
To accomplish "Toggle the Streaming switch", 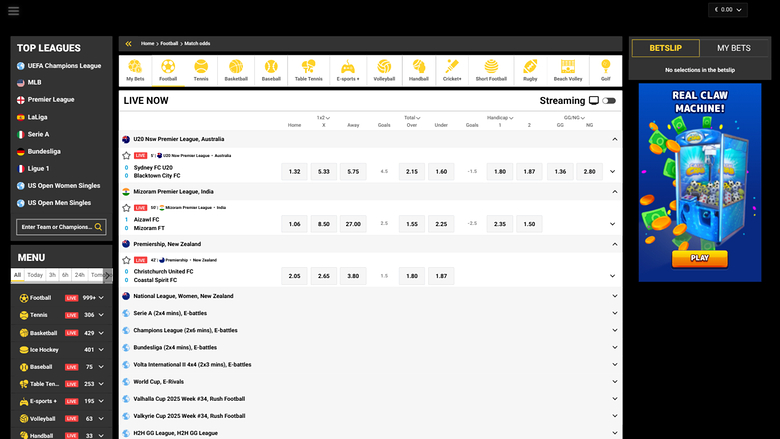I will click(609, 101).
